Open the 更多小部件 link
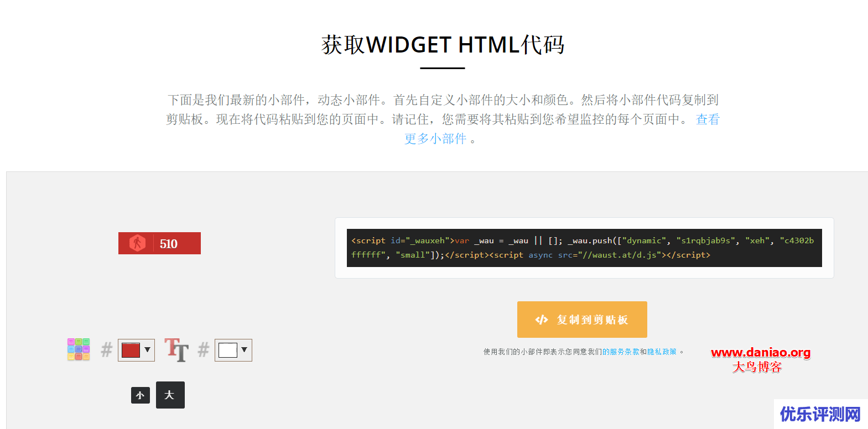 click(435, 139)
